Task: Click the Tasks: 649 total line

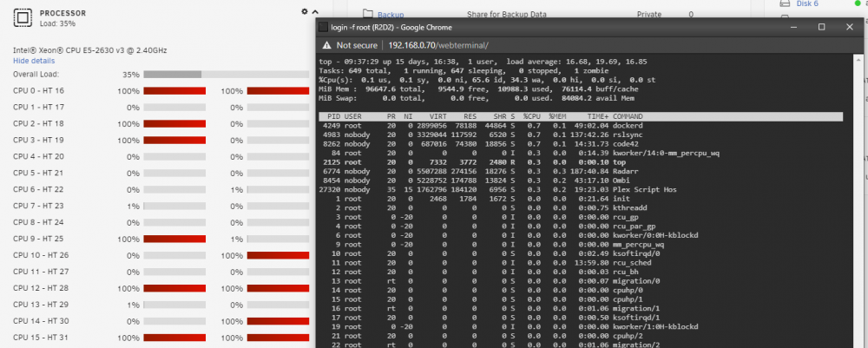Action: (x=464, y=71)
